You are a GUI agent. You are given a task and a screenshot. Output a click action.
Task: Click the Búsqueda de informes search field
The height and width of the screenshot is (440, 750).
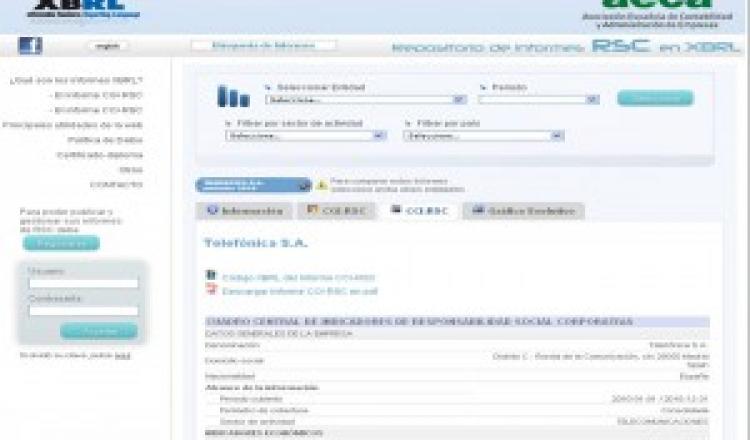point(264,46)
